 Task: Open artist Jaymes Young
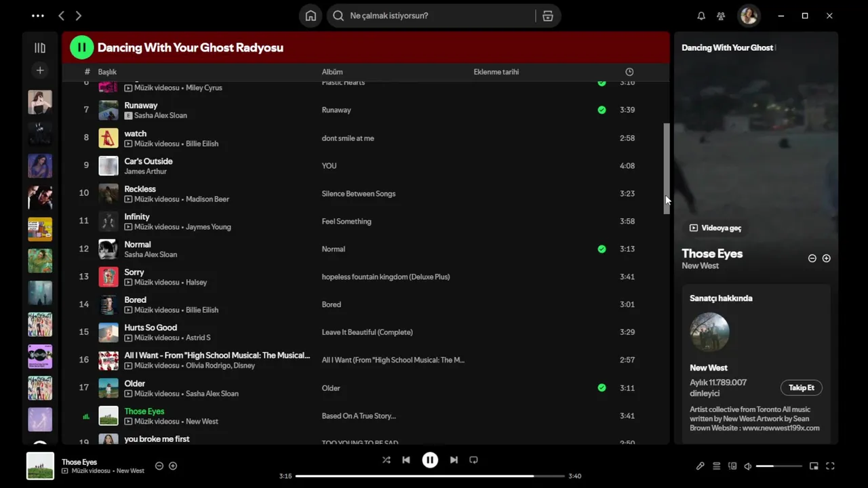pos(208,227)
